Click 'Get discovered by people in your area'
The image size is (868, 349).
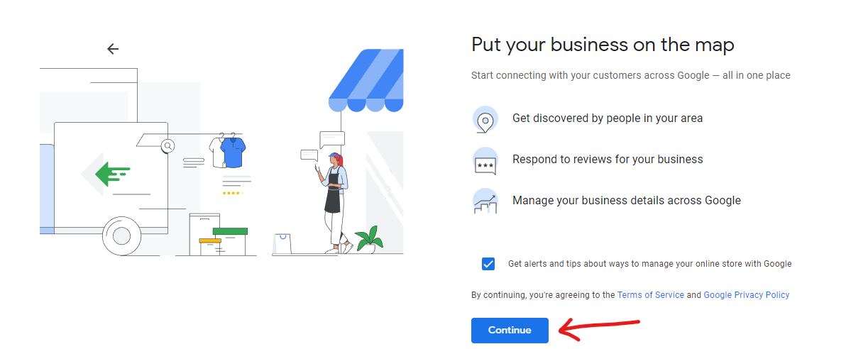(x=608, y=118)
